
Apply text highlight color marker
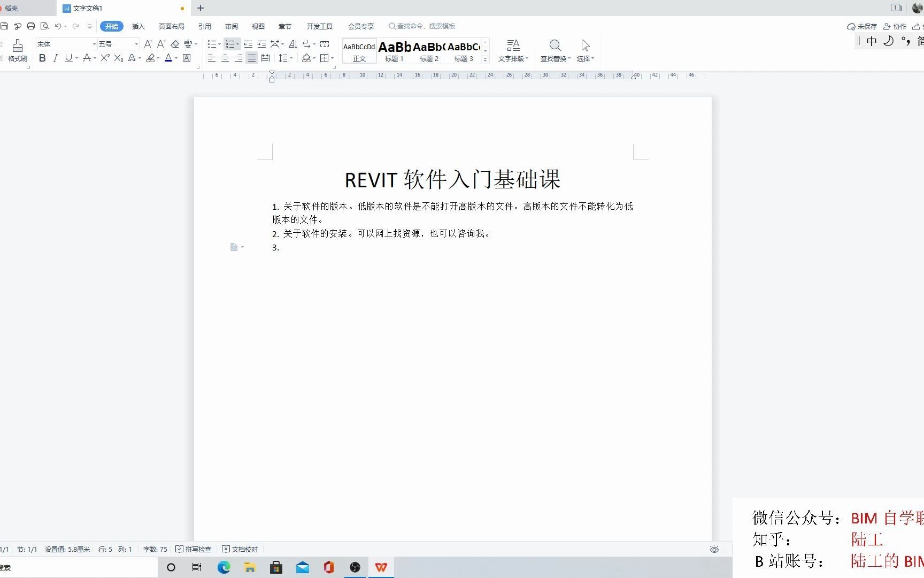click(x=150, y=58)
